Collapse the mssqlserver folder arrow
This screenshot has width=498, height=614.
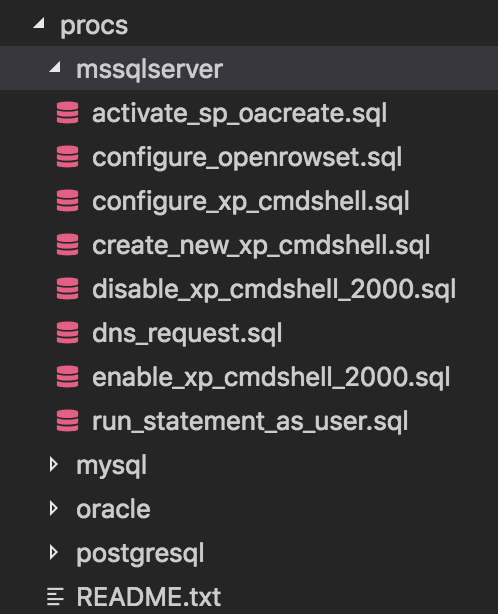(x=54, y=67)
